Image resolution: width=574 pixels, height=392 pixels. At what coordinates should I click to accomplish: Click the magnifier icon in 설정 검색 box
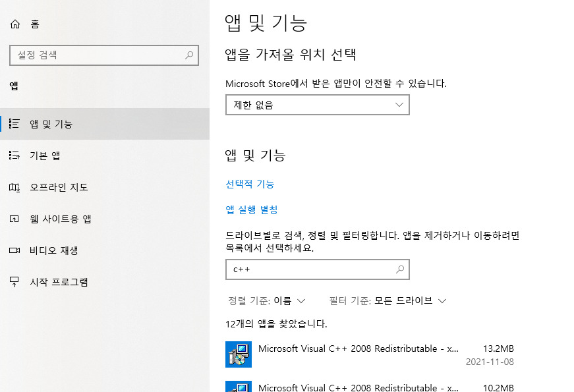[189, 55]
